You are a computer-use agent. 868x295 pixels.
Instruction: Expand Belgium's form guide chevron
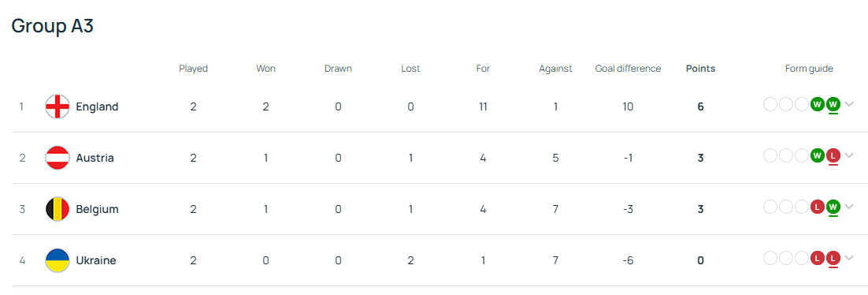[x=850, y=207]
